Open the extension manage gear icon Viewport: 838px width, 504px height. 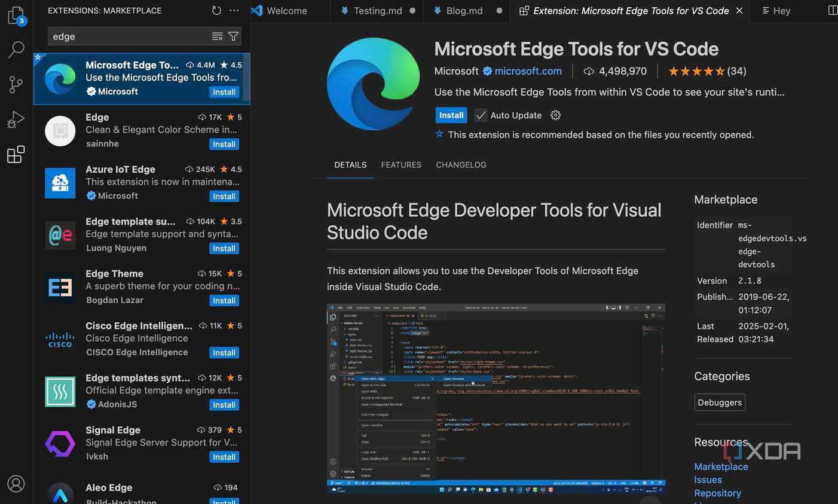click(556, 115)
